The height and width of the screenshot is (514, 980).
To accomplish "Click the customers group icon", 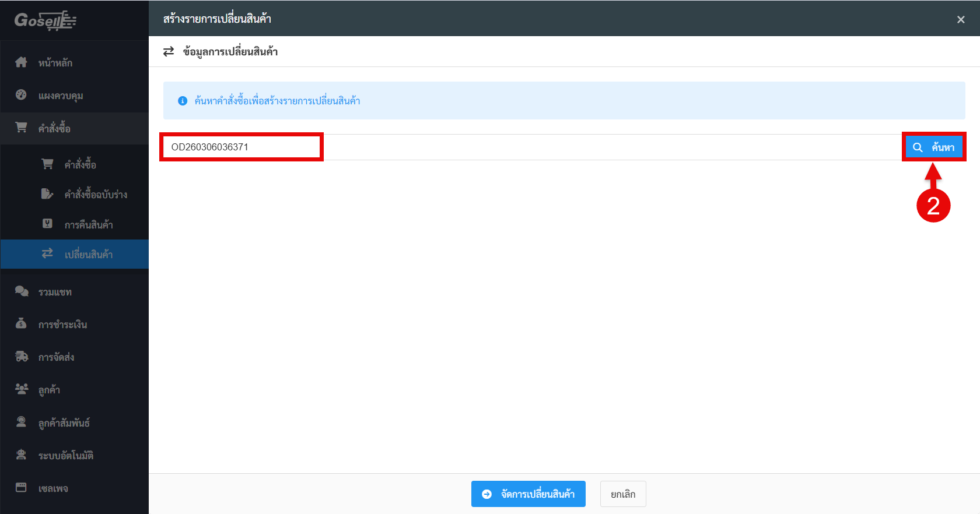I will (x=21, y=389).
